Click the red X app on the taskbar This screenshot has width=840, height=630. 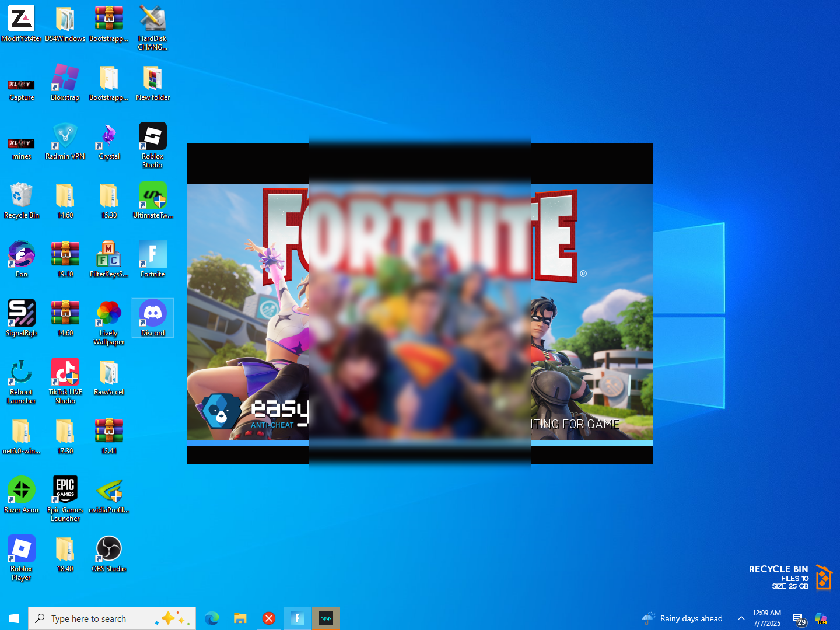pyautogui.click(x=268, y=618)
